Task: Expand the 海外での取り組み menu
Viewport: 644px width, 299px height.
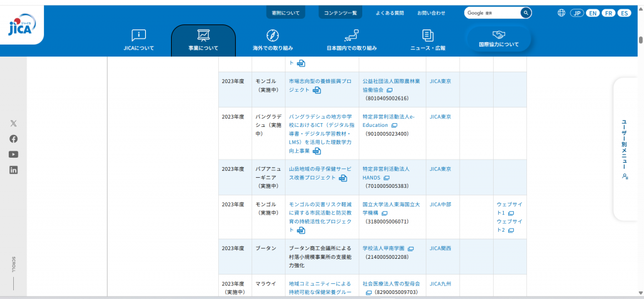Action: 272,40
